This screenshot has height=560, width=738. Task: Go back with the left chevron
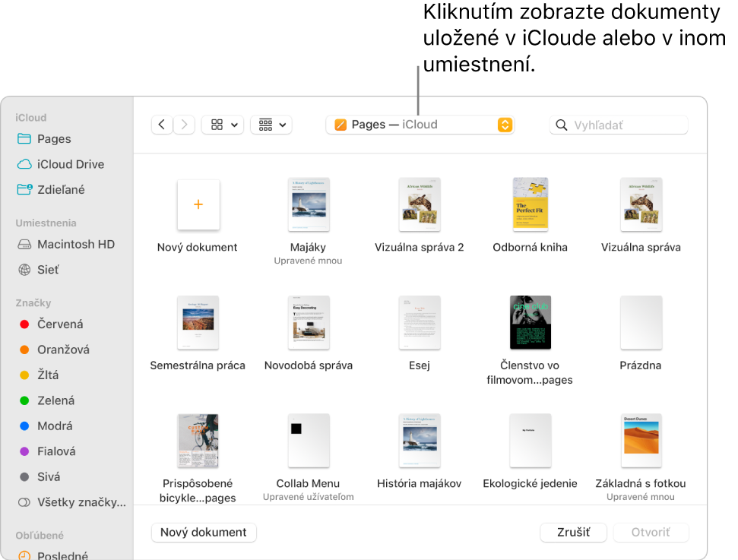point(162,125)
